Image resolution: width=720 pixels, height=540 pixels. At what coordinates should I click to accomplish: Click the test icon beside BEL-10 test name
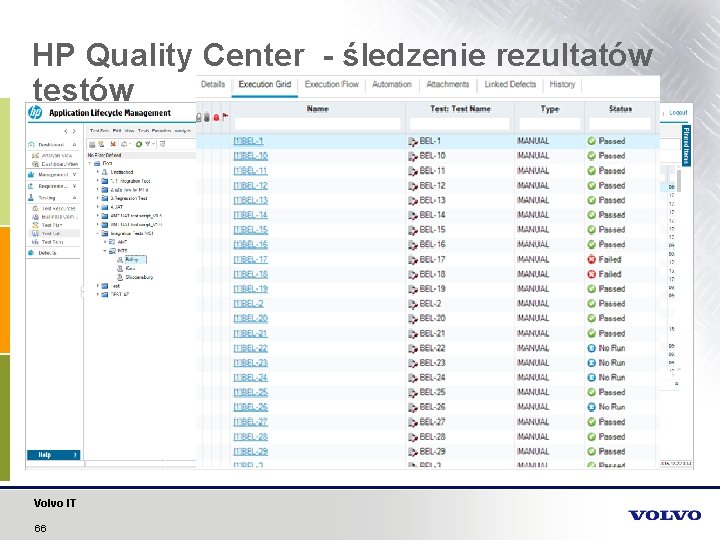pyautogui.click(x=413, y=156)
